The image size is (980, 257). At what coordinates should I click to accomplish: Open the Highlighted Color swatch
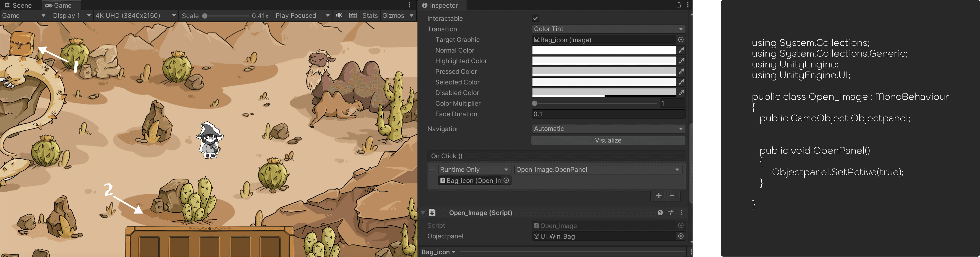pyautogui.click(x=604, y=61)
